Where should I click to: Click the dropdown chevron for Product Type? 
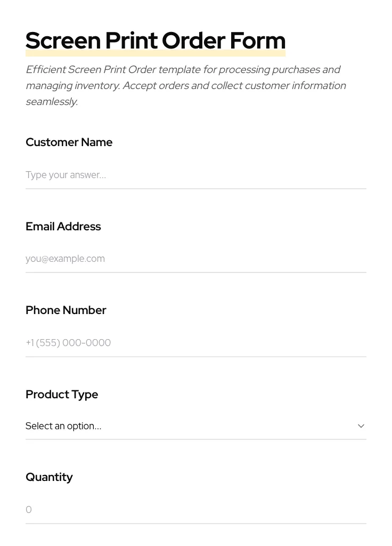[361, 426]
